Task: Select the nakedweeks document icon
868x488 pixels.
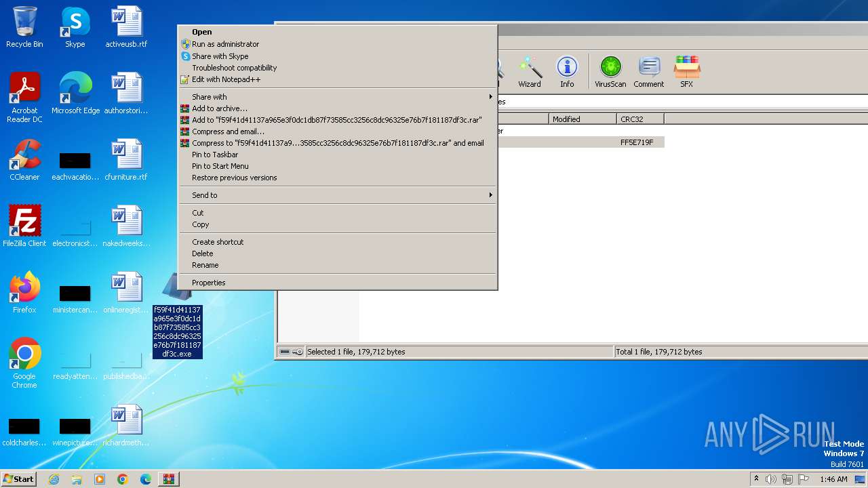Action: point(126,226)
